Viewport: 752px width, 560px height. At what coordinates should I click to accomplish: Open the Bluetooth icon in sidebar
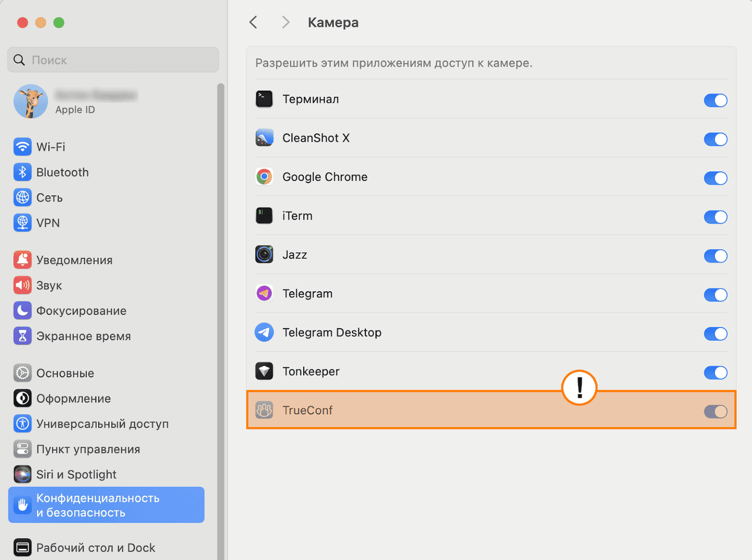[x=22, y=172]
